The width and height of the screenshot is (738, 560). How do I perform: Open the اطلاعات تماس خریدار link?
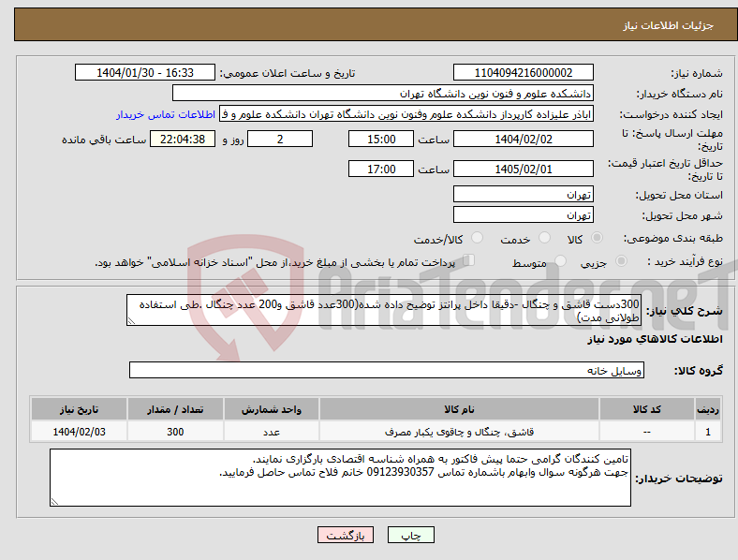[166, 114]
